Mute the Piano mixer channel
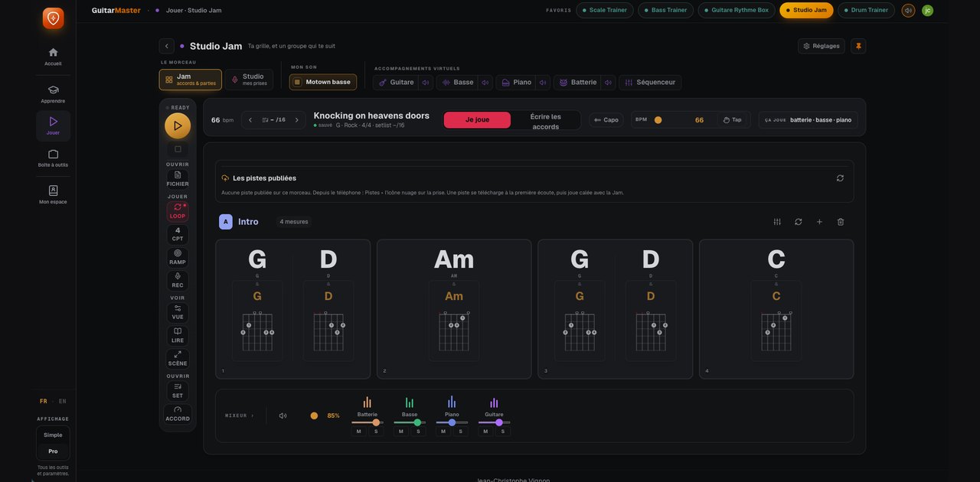This screenshot has height=482, width=980. click(443, 432)
